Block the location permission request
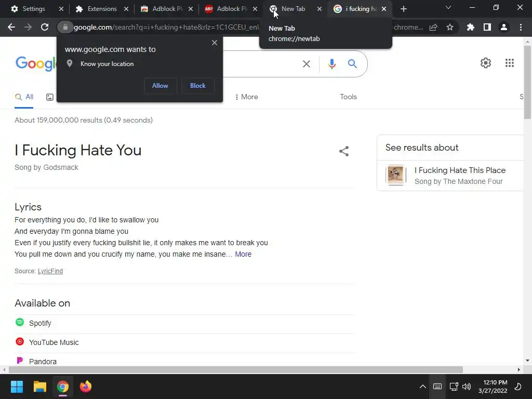 click(198, 86)
